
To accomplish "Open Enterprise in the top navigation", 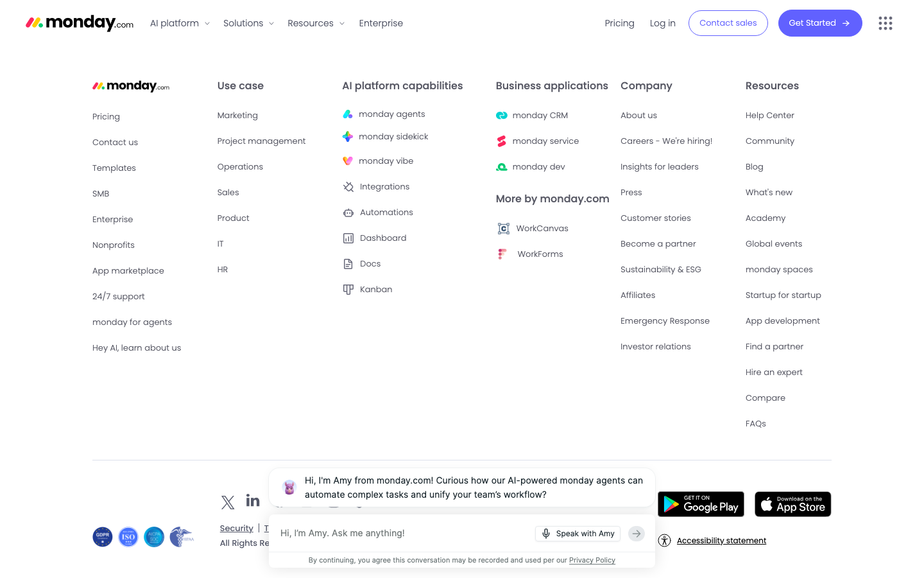I will click(381, 23).
